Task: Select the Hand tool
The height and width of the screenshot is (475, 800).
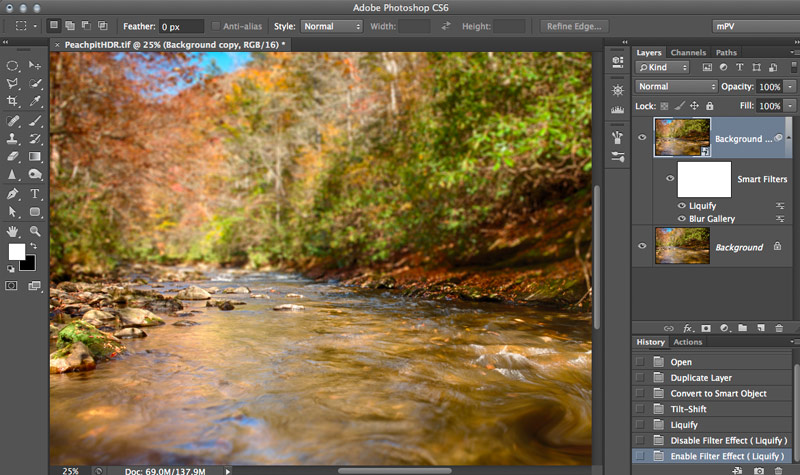Action: [13, 231]
